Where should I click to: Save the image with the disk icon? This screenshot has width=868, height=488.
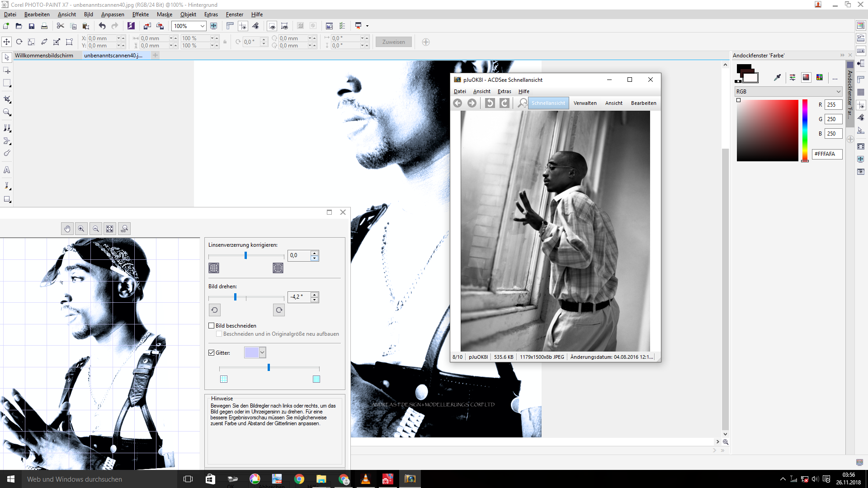pyautogui.click(x=32, y=26)
